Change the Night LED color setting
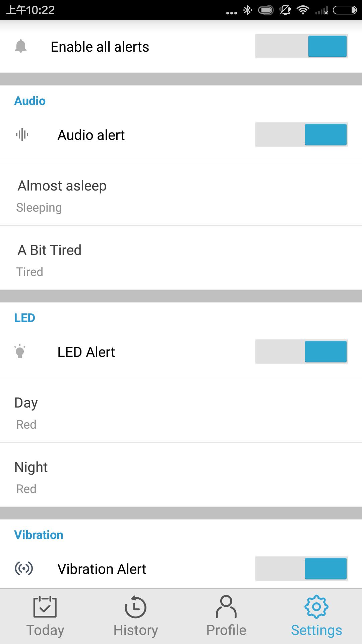The width and height of the screenshot is (362, 644). click(181, 475)
